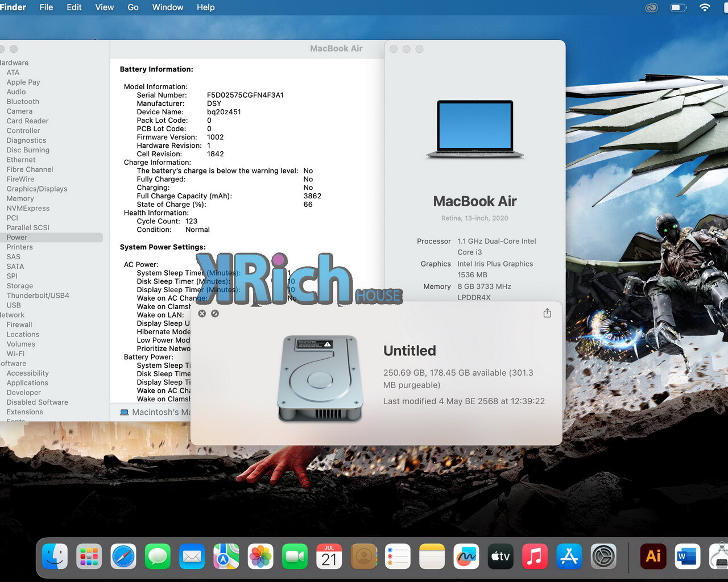
Task: Open System Settings from the dock
Action: pyautogui.click(x=603, y=556)
